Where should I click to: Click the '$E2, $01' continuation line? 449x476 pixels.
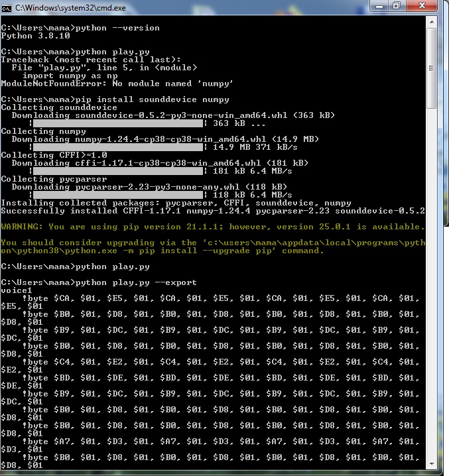pos(22,370)
